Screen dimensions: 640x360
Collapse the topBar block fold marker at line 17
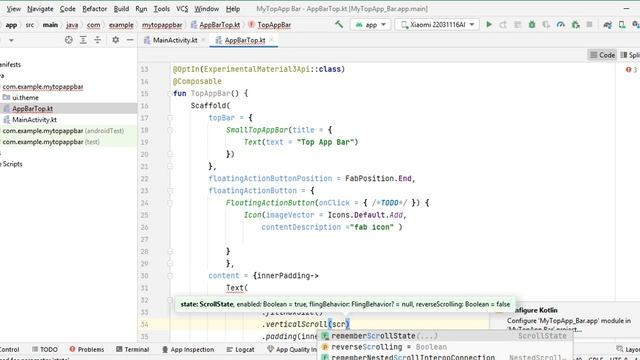[x=170, y=118]
